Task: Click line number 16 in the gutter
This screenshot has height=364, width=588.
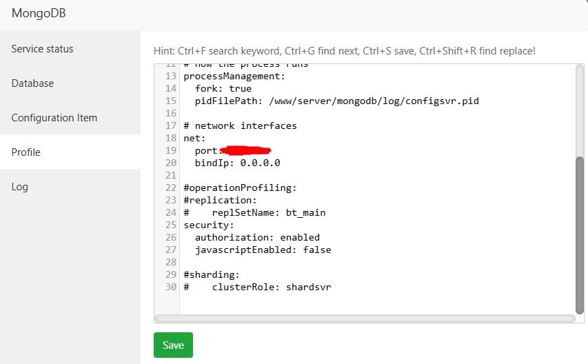Action: point(171,113)
